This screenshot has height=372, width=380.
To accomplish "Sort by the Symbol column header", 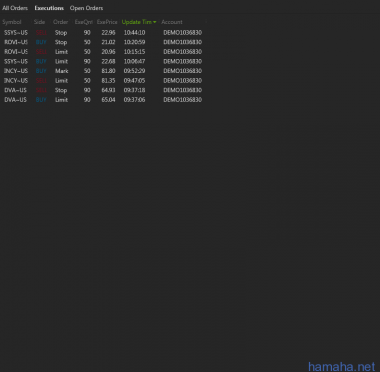I will tap(12, 22).
